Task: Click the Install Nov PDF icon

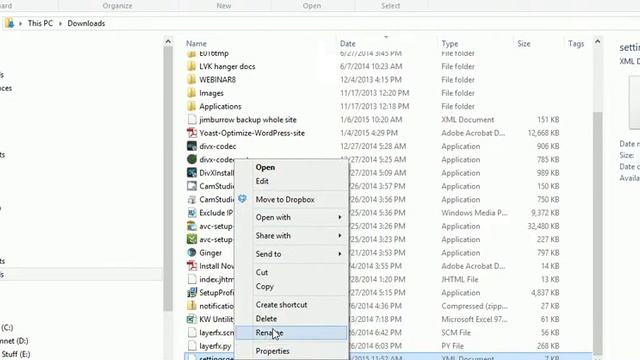Action: coord(191,266)
